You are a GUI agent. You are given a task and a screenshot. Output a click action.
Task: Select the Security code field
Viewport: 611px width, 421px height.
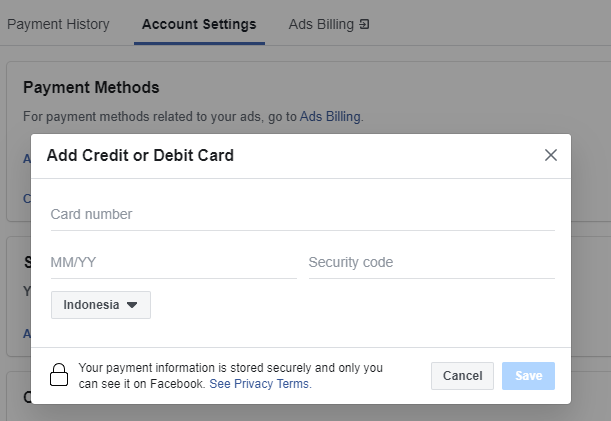[x=432, y=262]
